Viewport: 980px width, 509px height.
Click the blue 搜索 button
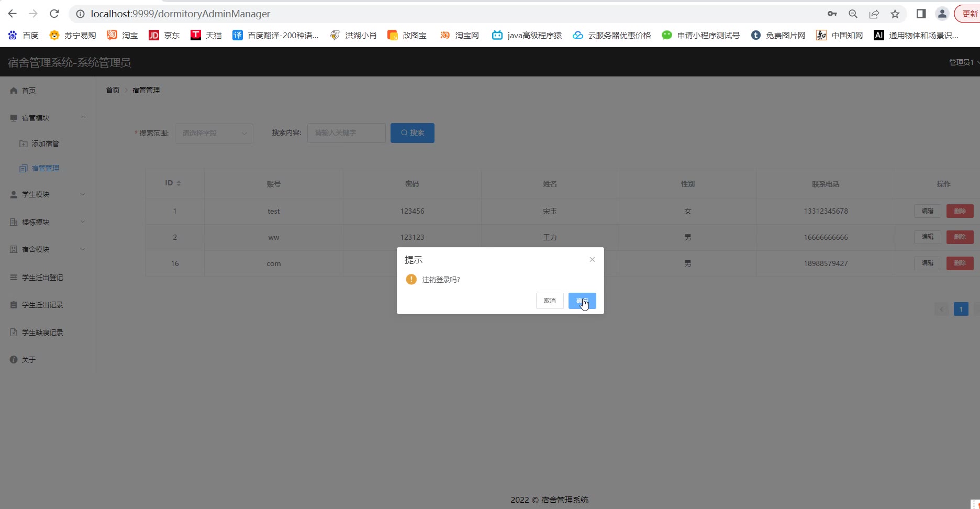click(x=413, y=133)
